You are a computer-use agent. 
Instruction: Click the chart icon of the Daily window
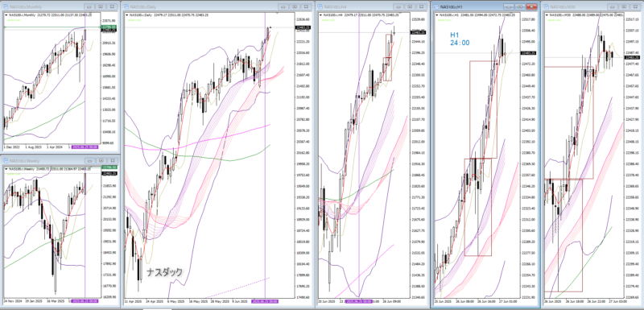[x=126, y=7]
